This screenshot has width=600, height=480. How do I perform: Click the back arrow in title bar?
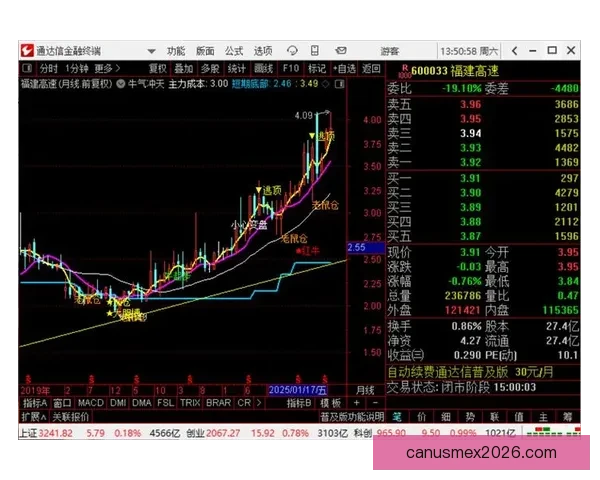515,51
